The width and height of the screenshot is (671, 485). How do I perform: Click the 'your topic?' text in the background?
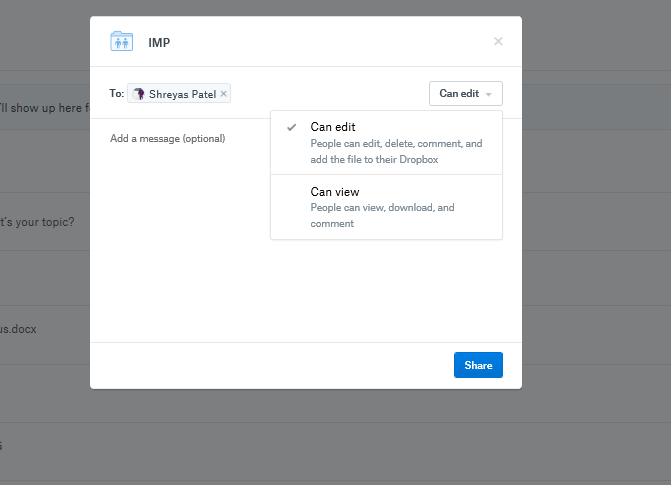[x=37, y=222]
